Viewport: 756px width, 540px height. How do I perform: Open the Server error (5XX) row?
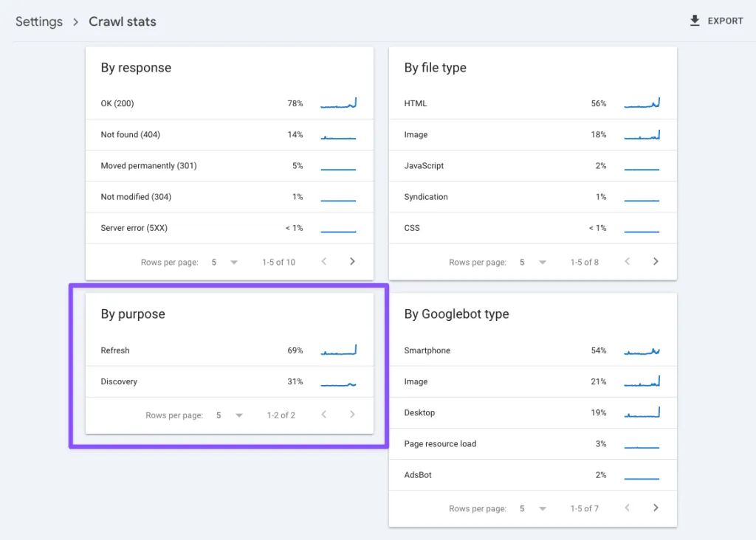[230, 228]
